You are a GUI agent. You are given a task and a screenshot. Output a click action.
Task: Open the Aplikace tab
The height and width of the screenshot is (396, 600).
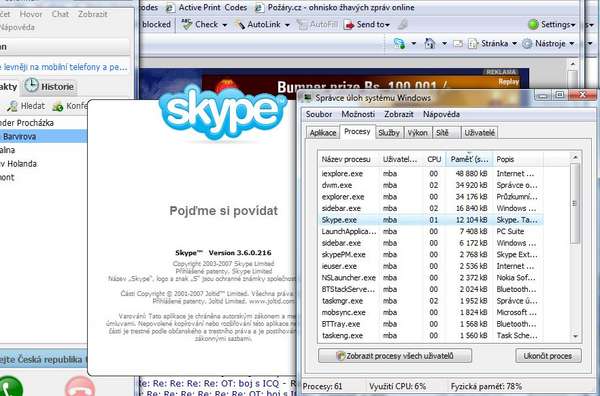tap(323, 133)
